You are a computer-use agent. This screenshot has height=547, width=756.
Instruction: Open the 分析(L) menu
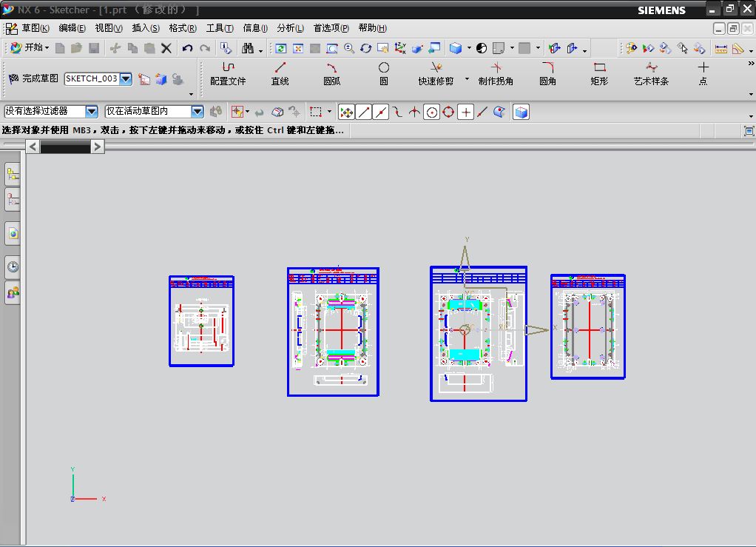click(x=290, y=28)
